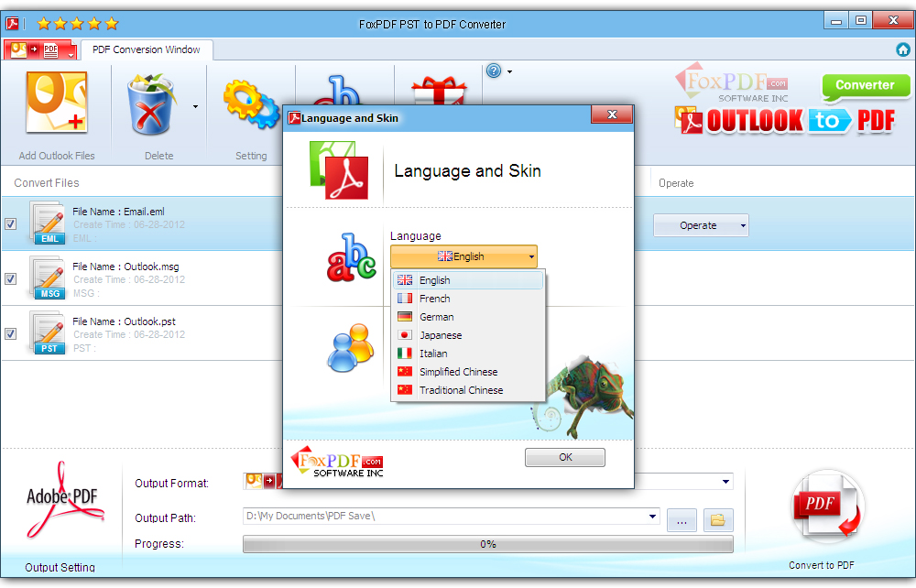This screenshot has width=916, height=588.
Task: Click the Convert Files column header
Action: (47, 183)
